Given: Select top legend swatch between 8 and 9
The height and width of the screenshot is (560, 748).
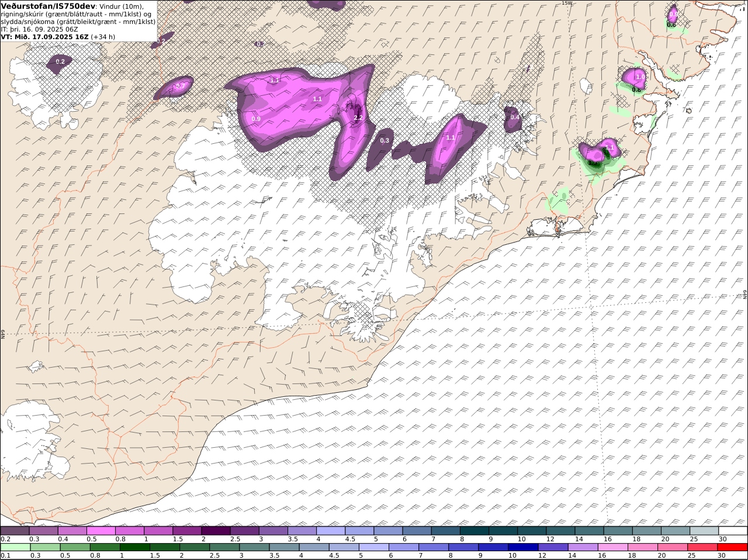Looking at the screenshot, I should (x=474, y=531).
